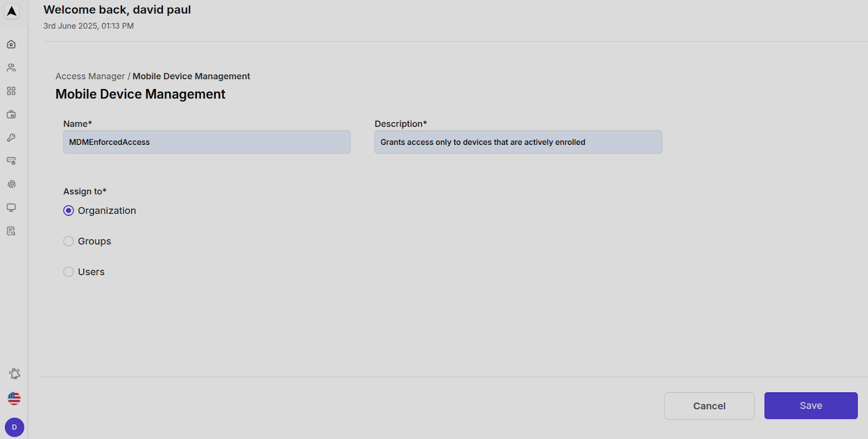The width and height of the screenshot is (868, 439).
Task: Click the Name input field
Action: click(206, 142)
